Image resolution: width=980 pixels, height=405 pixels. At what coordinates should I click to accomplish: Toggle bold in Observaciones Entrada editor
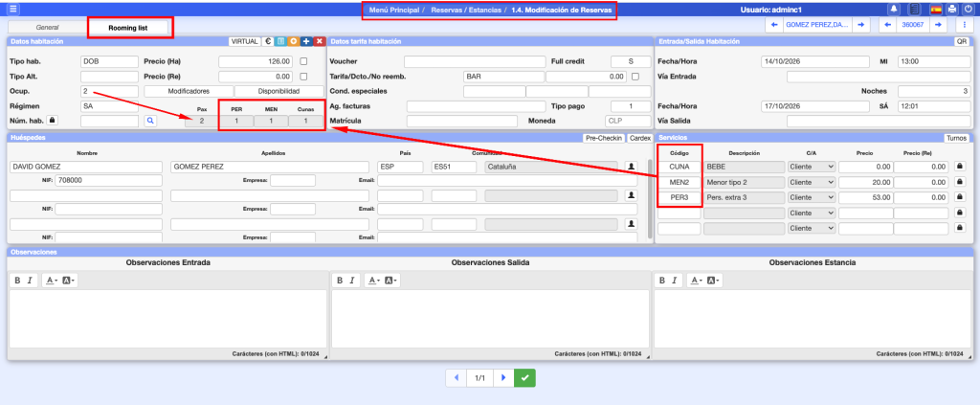(17, 281)
